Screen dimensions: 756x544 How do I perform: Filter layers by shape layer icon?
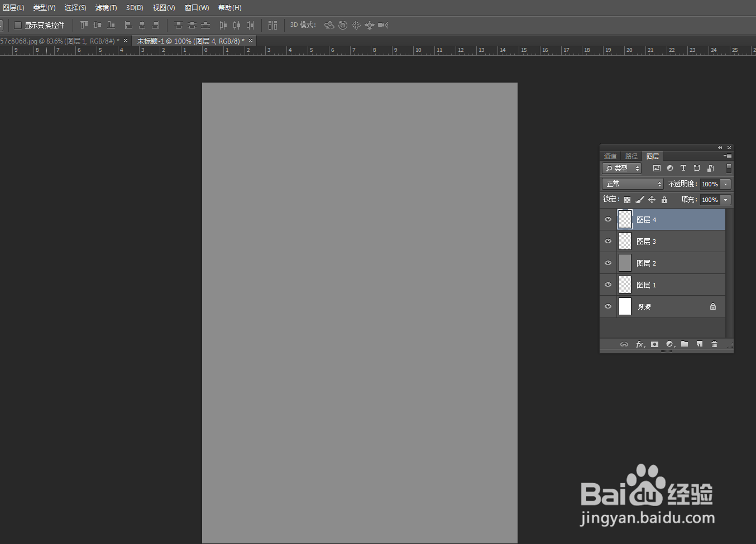coord(697,168)
